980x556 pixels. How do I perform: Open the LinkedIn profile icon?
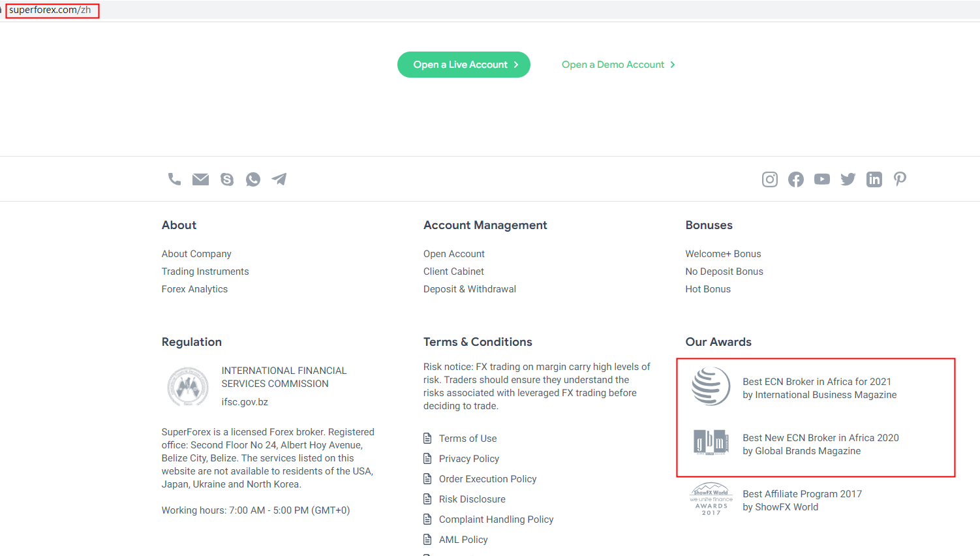874,179
